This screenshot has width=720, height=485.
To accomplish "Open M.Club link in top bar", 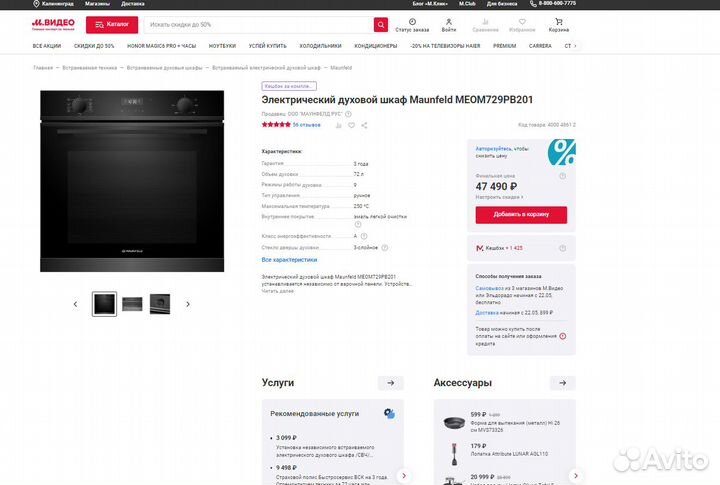I will tap(467, 4).
